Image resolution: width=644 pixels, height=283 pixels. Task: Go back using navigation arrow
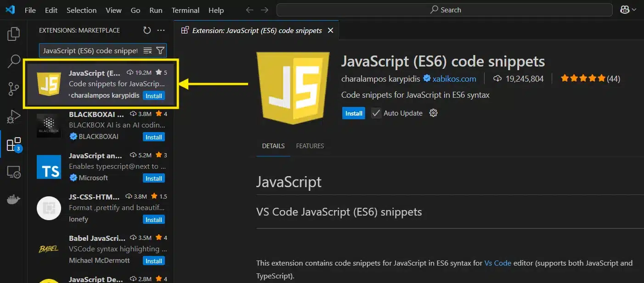tap(249, 10)
